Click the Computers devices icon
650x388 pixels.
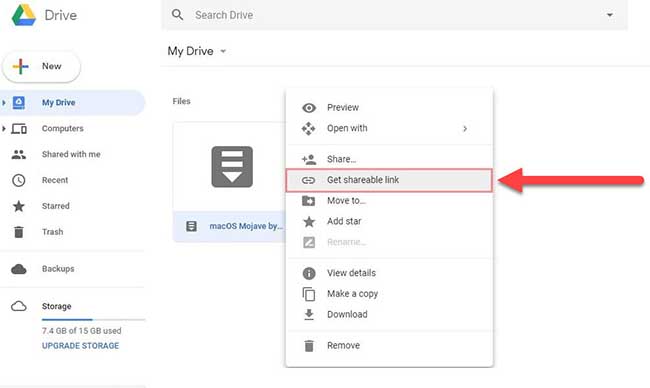(x=19, y=129)
